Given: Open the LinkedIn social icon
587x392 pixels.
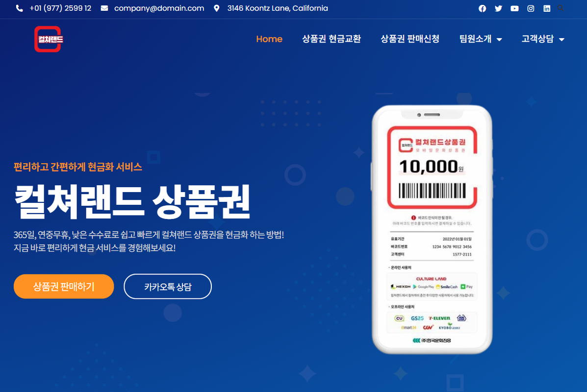Looking at the screenshot, I should (547, 8).
